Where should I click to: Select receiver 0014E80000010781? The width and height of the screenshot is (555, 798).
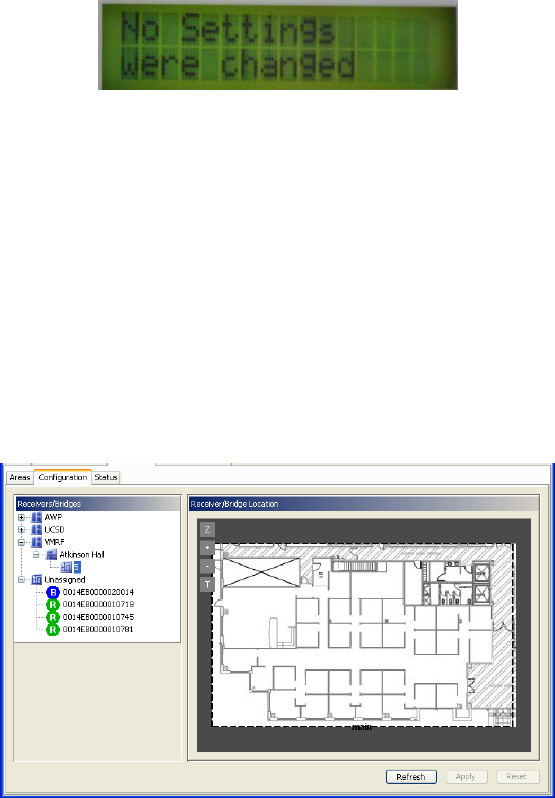point(99,630)
